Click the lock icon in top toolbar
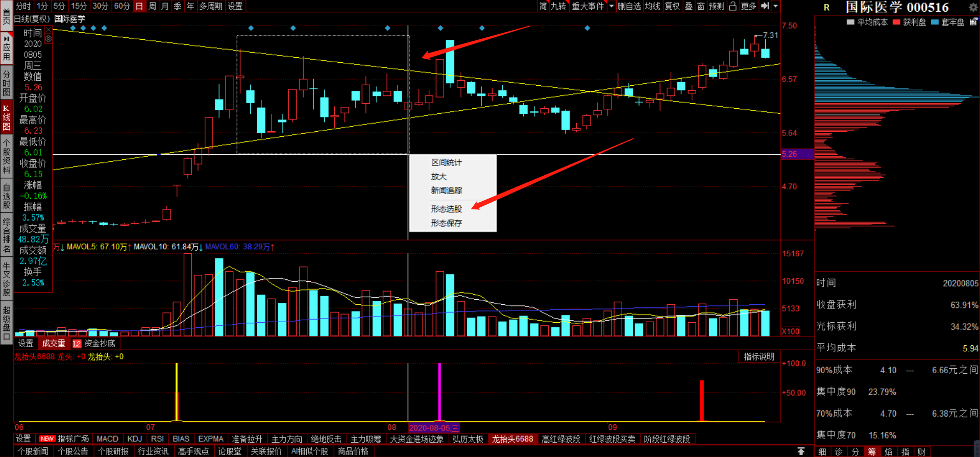 click(x=732, y=6)
